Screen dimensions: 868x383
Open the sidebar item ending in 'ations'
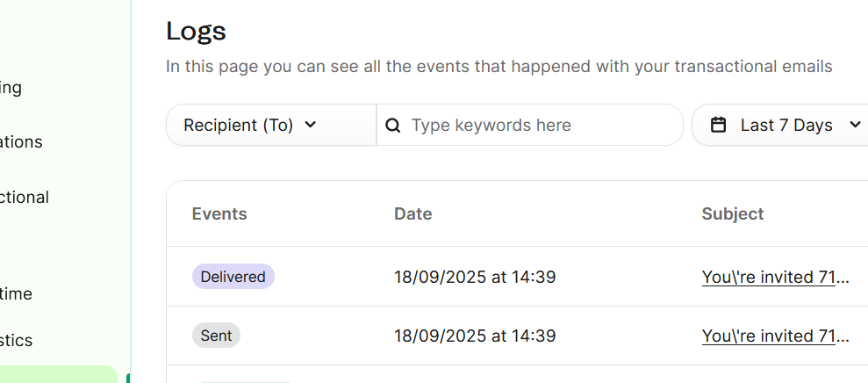[x=21, y=141]
